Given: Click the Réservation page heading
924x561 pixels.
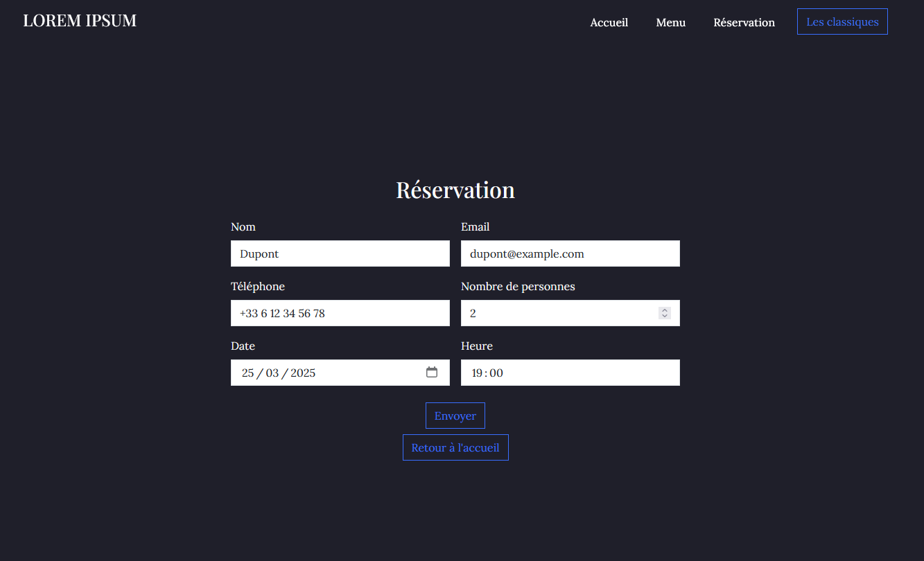Looking at the screenshot, I should point(455,190).
